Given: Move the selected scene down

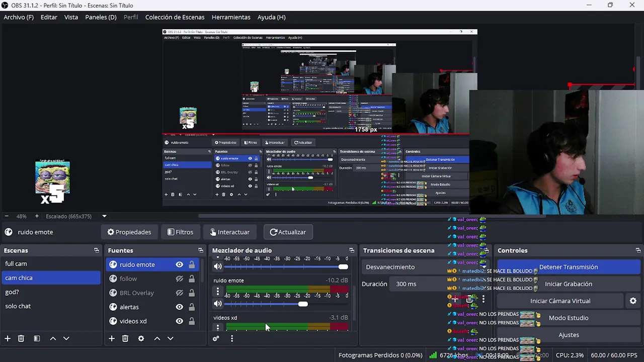Looking at the screenshot, I should (66, 338).
